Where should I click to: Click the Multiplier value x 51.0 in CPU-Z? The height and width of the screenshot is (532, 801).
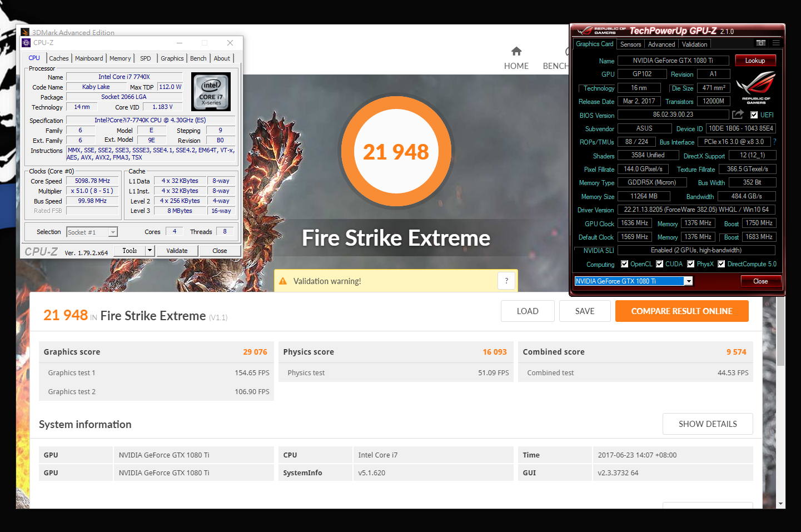click(x=92, y=191)
